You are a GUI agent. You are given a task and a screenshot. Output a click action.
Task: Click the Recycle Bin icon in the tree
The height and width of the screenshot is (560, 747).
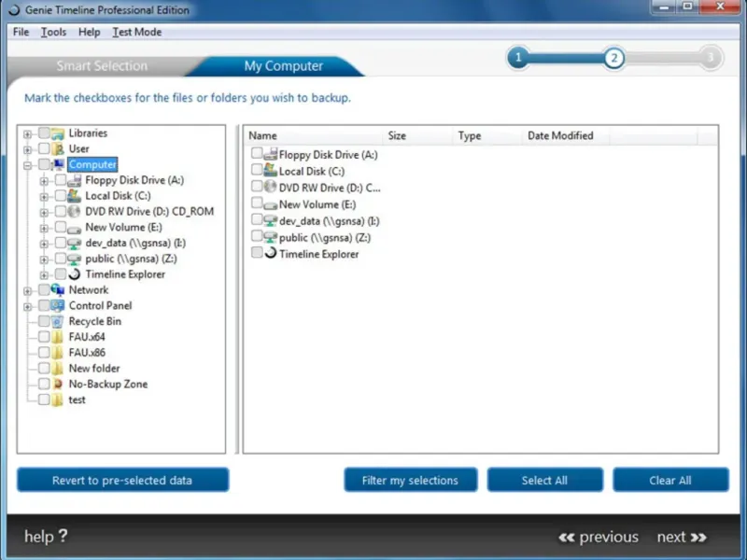point(58,321)
